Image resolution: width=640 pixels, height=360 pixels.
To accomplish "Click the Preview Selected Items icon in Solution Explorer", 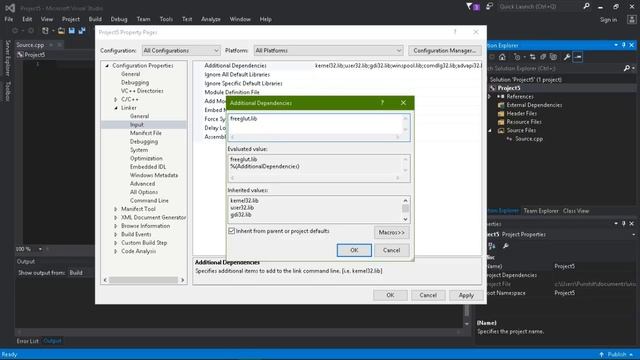I will click(578, 57).
